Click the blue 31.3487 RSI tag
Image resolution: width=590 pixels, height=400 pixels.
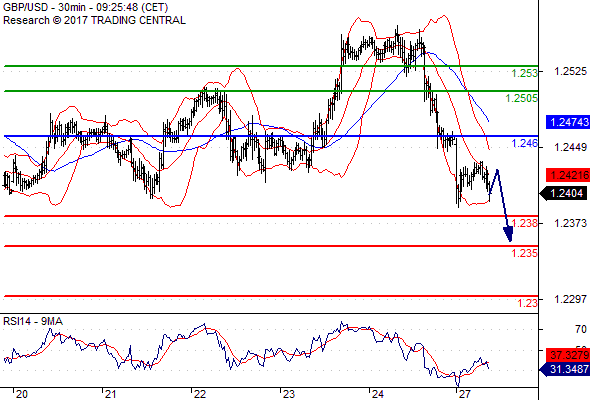pos(565,369)
